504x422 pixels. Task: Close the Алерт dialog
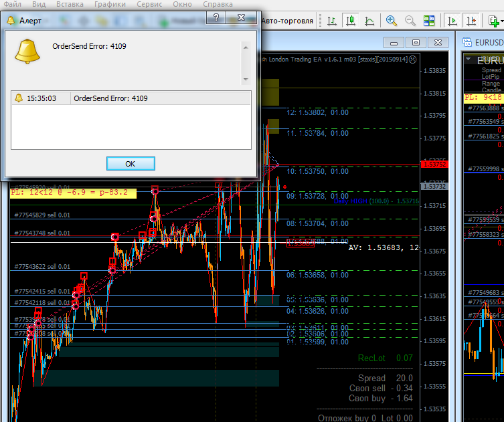pyautogui.click(x=241, y=17)
